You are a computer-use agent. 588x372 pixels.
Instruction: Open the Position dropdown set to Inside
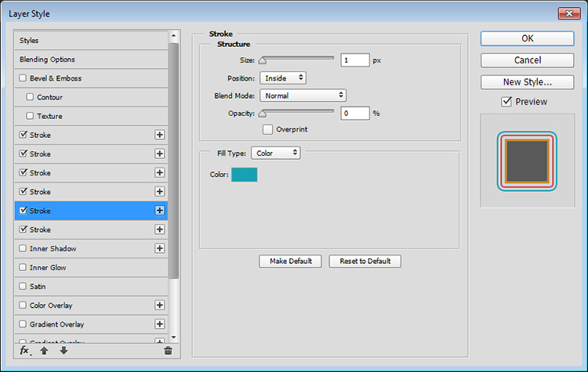tap(282, 78)
